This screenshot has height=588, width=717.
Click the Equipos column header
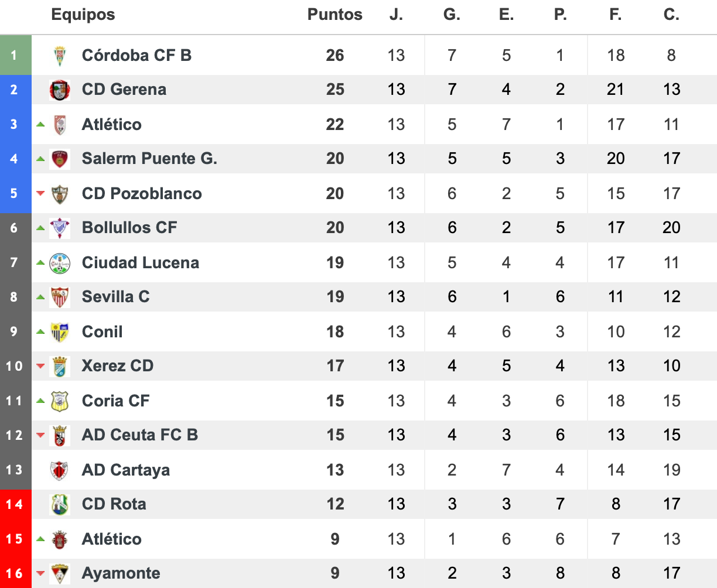point(83,15)
